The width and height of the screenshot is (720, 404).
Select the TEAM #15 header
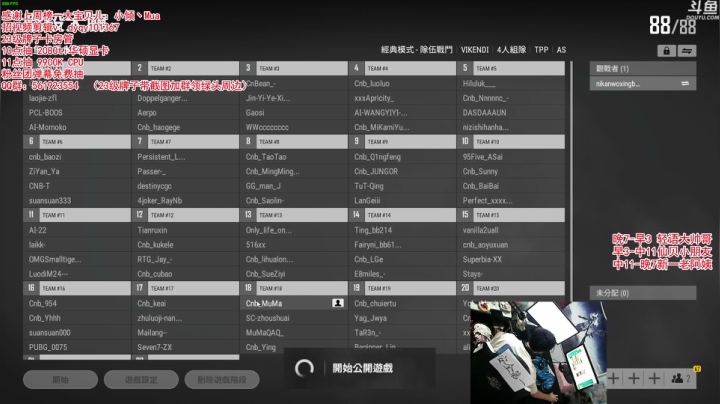[511, 215]
